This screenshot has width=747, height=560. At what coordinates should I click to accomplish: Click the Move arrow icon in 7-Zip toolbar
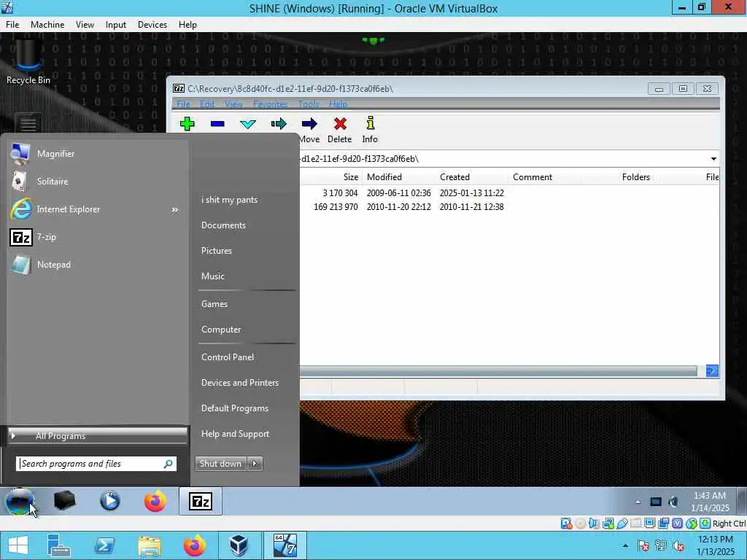(309, 124)
